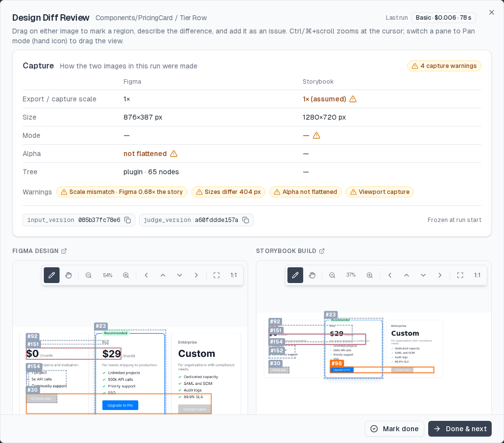Select issue marker #23 in Storybook pane
This screenshot has height=443, width=504.
[x=331, y=315]
